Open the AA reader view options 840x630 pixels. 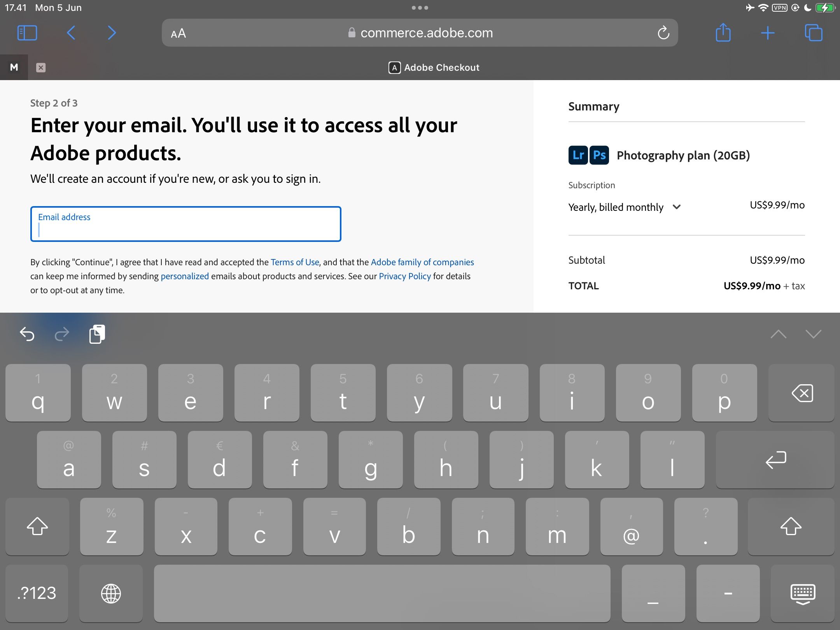tap(178, 33)
